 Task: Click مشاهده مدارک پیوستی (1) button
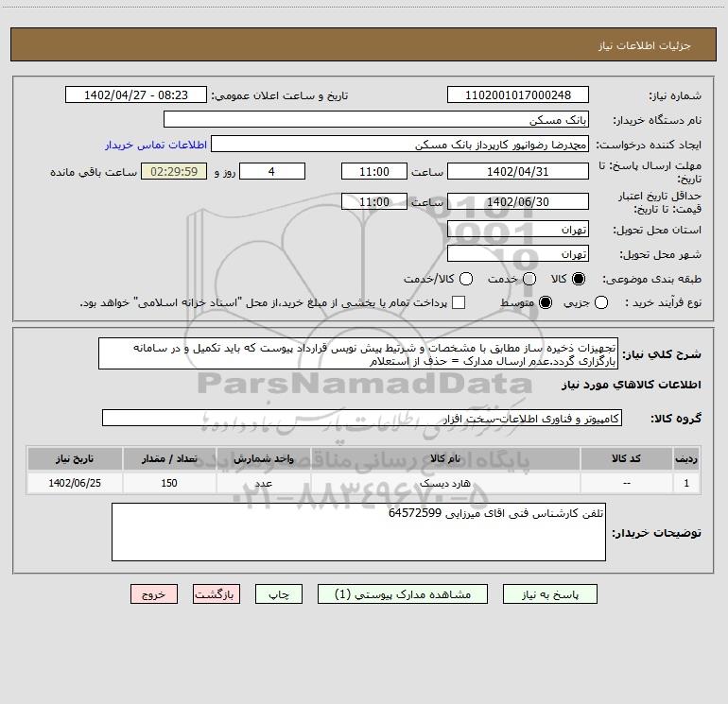point(403,594)
